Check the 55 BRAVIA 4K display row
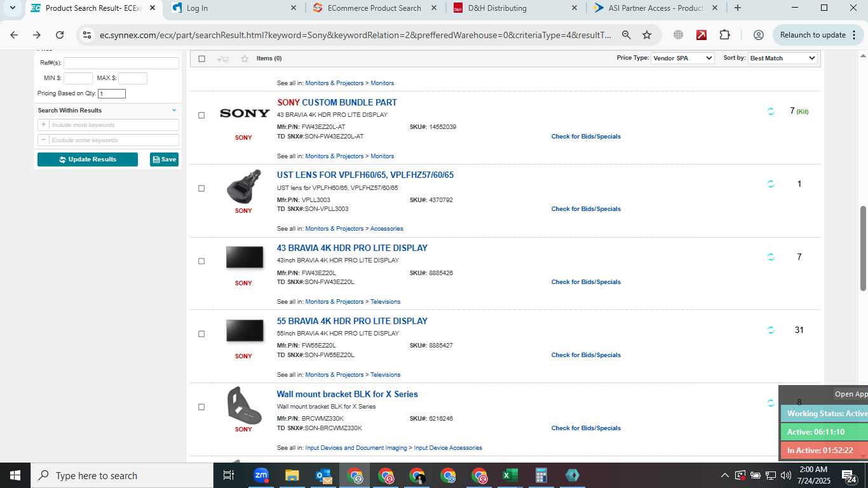This screenshot has height=488, width=868. coord(201,334)
